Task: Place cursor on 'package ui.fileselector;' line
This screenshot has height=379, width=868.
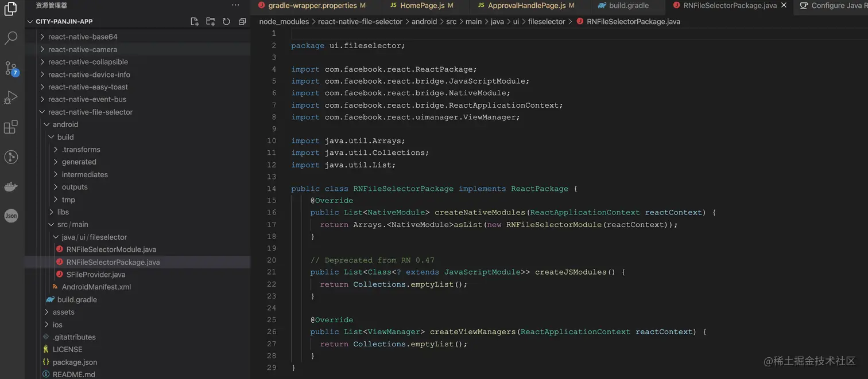Action: click(x=348, y=45)
